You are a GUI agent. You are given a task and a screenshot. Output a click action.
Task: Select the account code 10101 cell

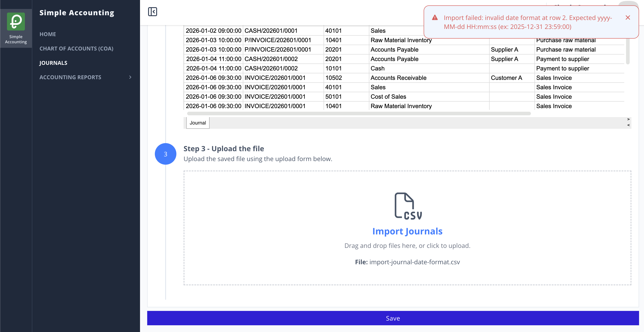(346, 68)
